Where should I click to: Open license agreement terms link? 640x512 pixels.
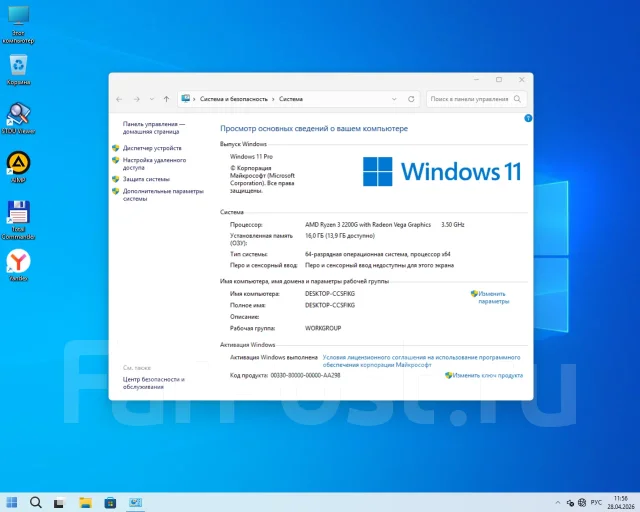(421, 361)
